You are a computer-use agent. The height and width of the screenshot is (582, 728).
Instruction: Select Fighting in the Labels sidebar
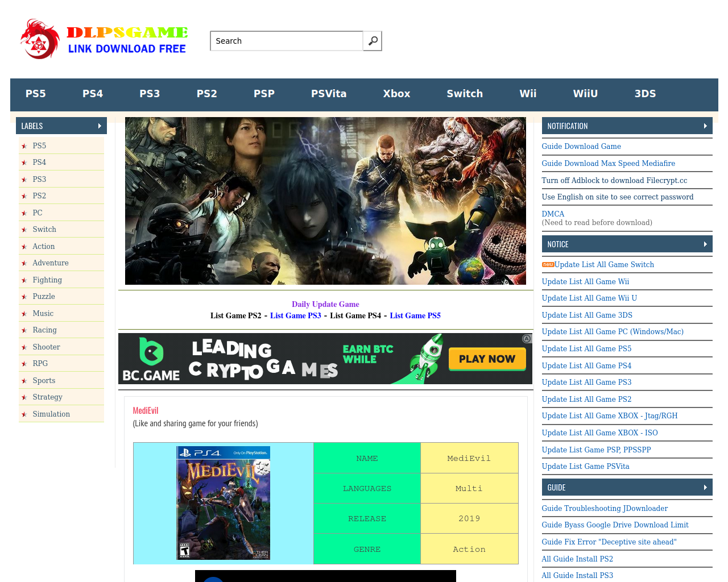coord(47,280)
